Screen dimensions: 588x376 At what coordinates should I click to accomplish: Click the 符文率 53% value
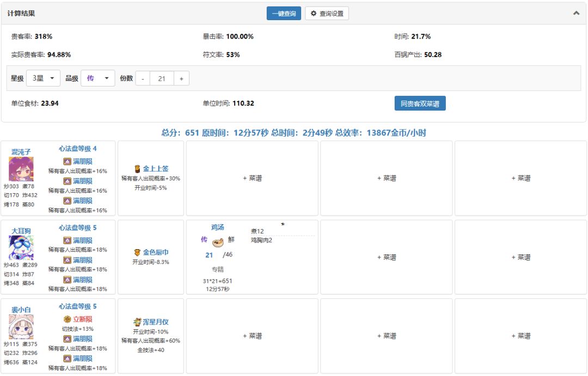point(233,55)
